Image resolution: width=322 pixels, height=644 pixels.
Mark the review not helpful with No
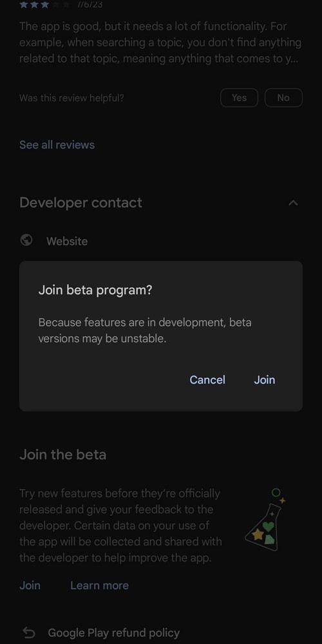pos(283,98)
